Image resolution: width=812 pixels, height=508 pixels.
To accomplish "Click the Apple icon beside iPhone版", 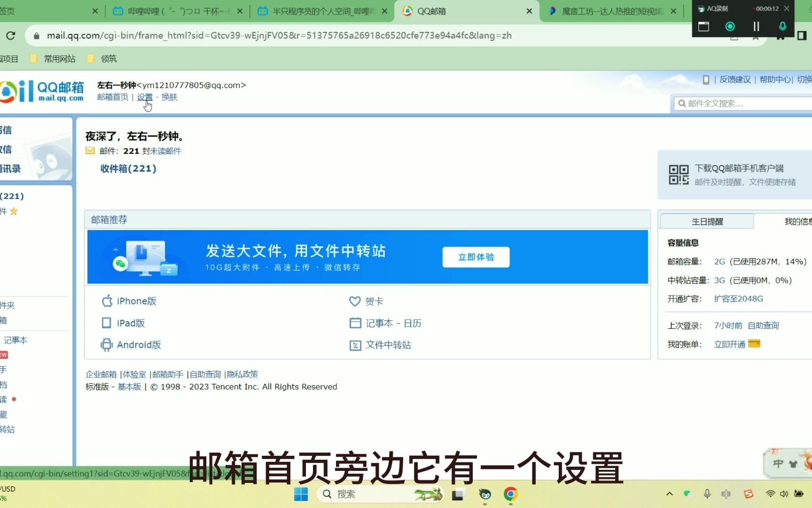I will (107, 301).
